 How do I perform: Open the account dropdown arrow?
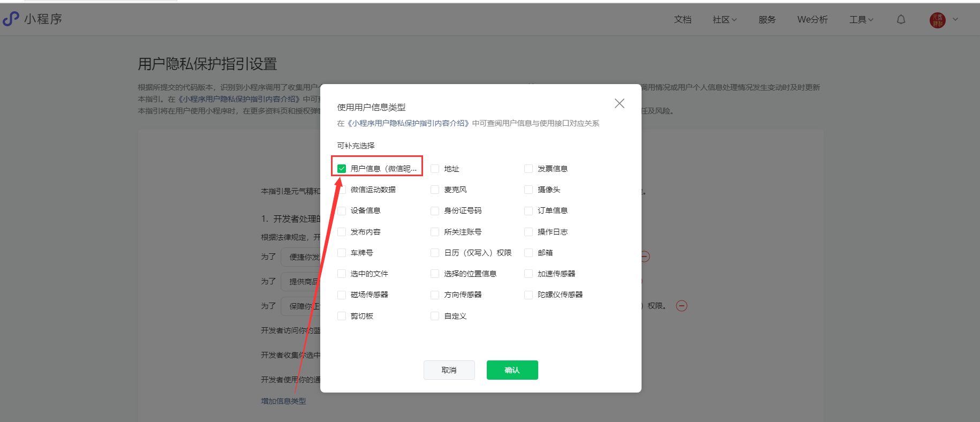coord(955,20)
